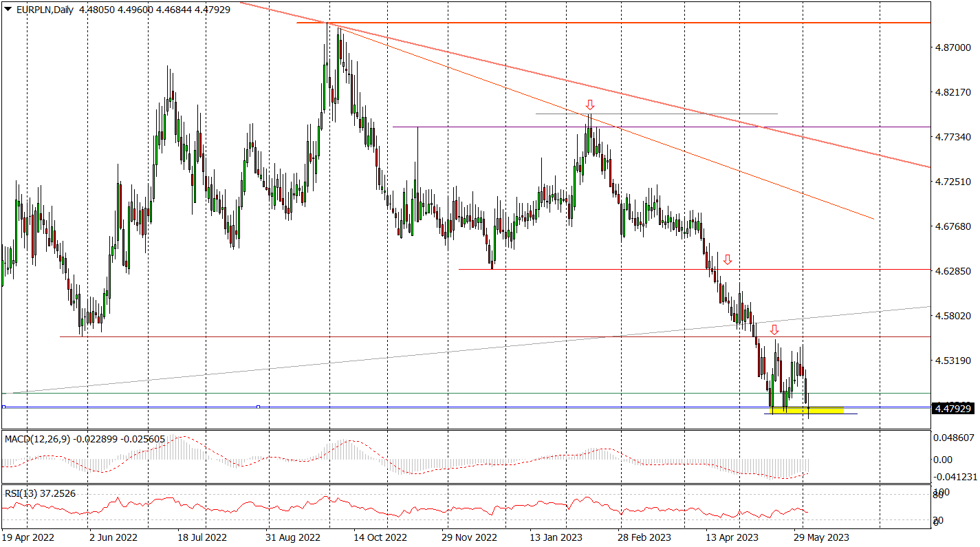Click the 2 Jun 2022 date label
Screen dimensions: 980x547
click(x=114, y=537)
